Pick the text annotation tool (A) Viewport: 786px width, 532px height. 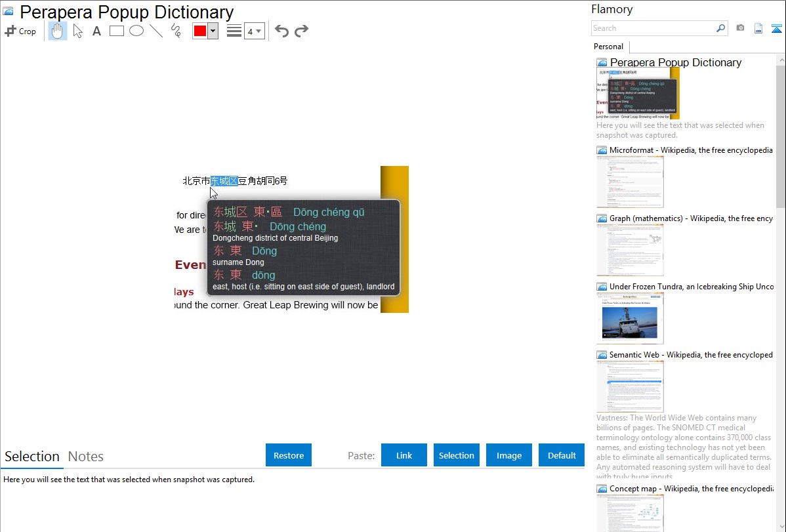pyautogui.click(x=96, y=31)
